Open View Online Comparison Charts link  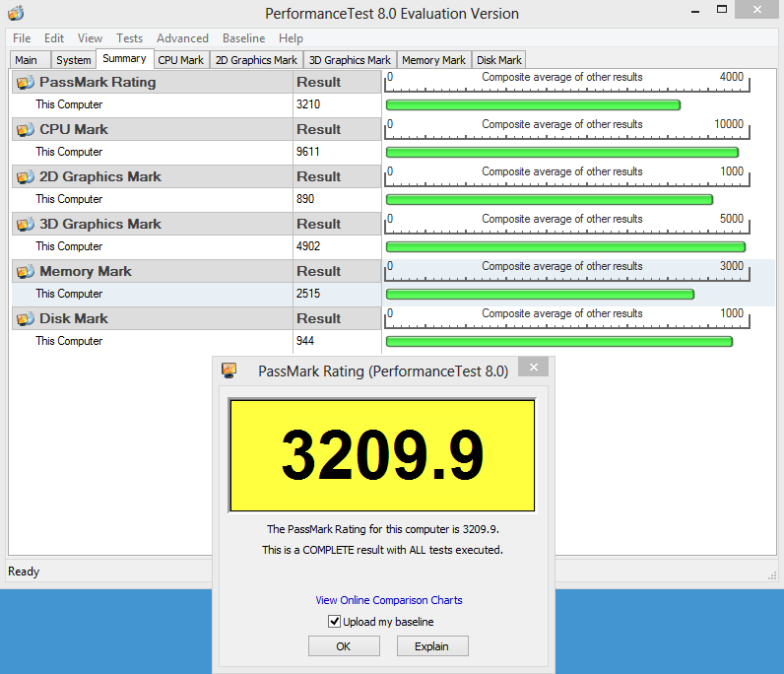pos(389,600)
